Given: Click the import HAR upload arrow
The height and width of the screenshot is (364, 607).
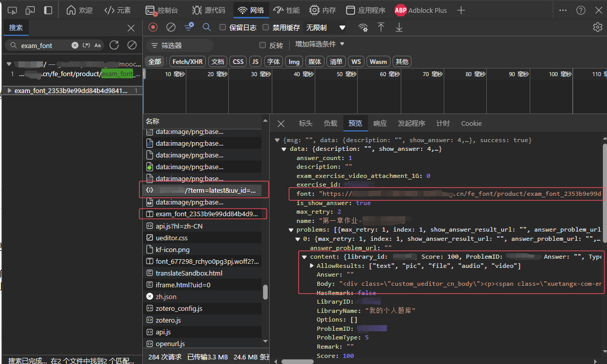Looking at the screenshot, I should click(x=381, y=27).
